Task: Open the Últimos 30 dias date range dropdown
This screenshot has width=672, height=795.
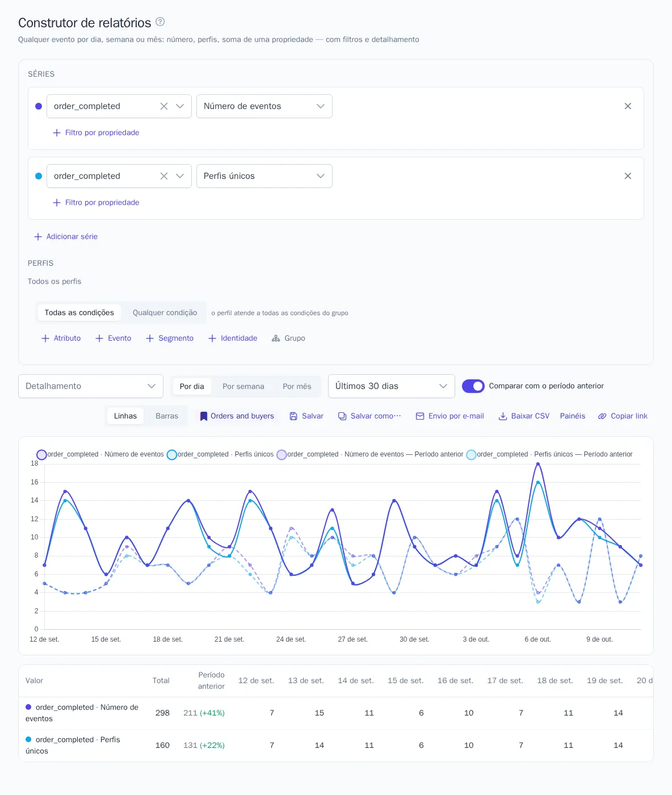Action: pyautogui.click(x=392, y=386)
